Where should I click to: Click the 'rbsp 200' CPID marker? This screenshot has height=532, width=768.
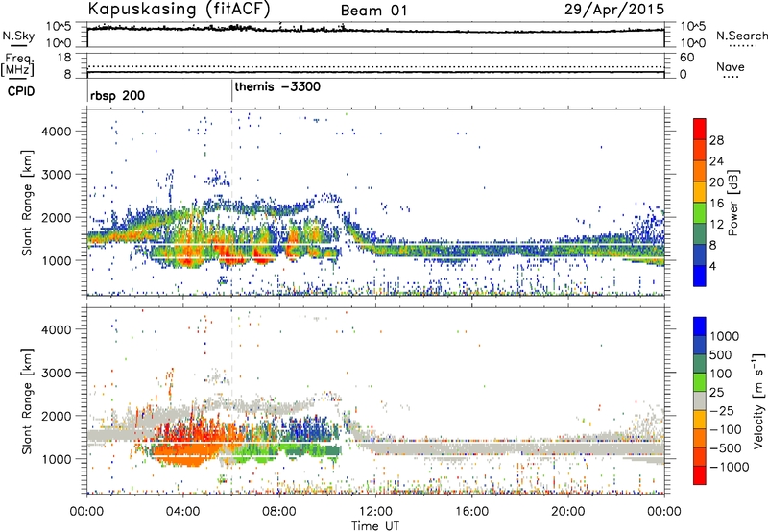pyautogui.click(x=117, y=95)
